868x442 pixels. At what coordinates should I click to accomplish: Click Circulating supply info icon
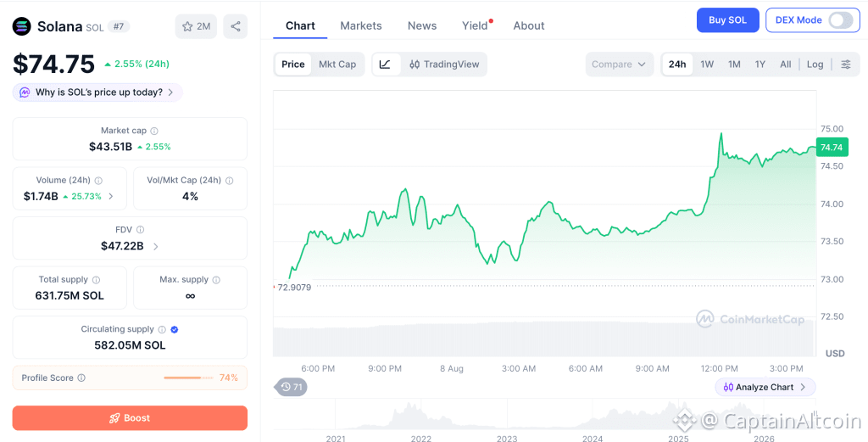pos(162,329)
